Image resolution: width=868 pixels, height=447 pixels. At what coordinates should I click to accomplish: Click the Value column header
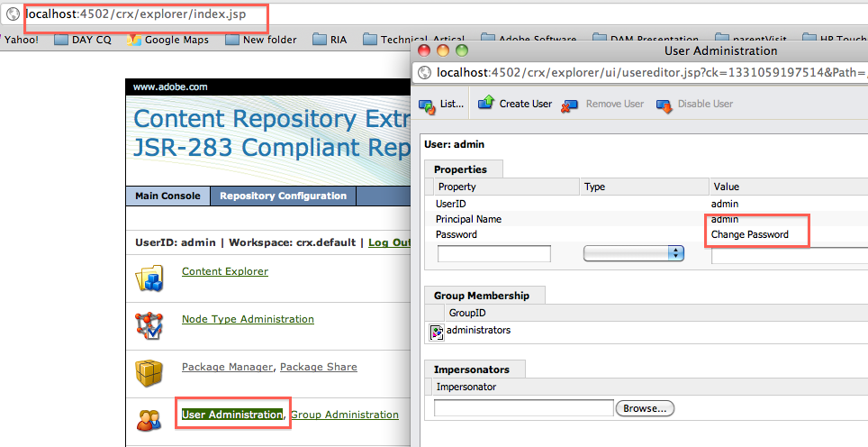coord(789,187)
